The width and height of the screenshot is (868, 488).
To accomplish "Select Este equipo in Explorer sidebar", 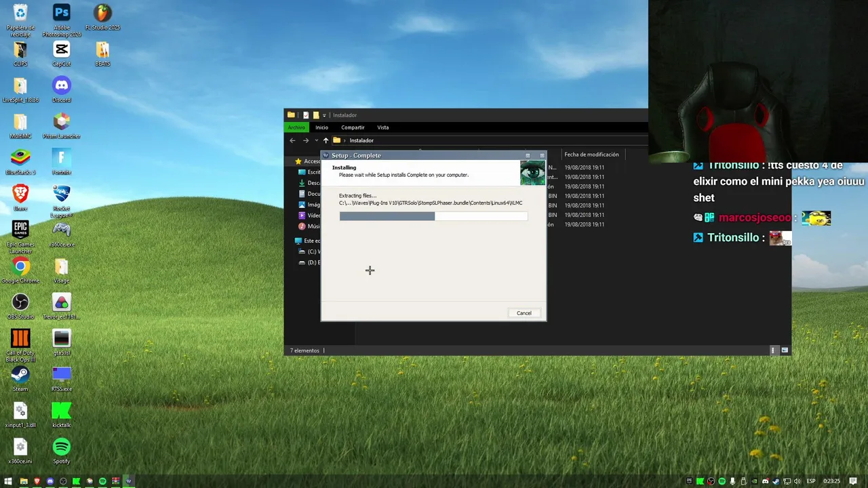I will click(x=308, y=241).
